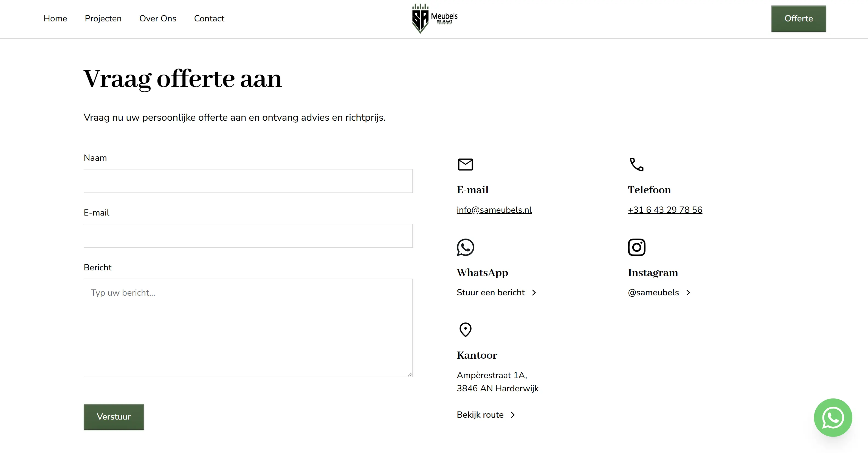868x453 pixels.
Task: Click the SA Meubels logo
Action: 434,19
